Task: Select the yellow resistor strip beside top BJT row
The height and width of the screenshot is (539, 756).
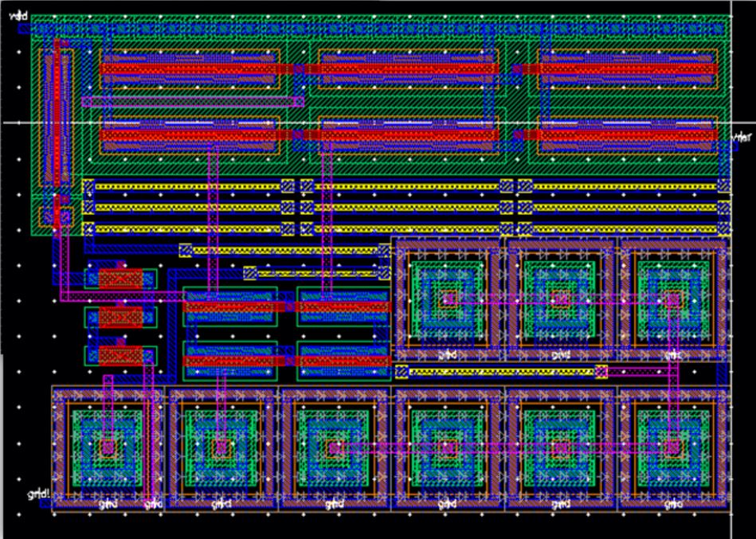Action: tap(501, 372)
